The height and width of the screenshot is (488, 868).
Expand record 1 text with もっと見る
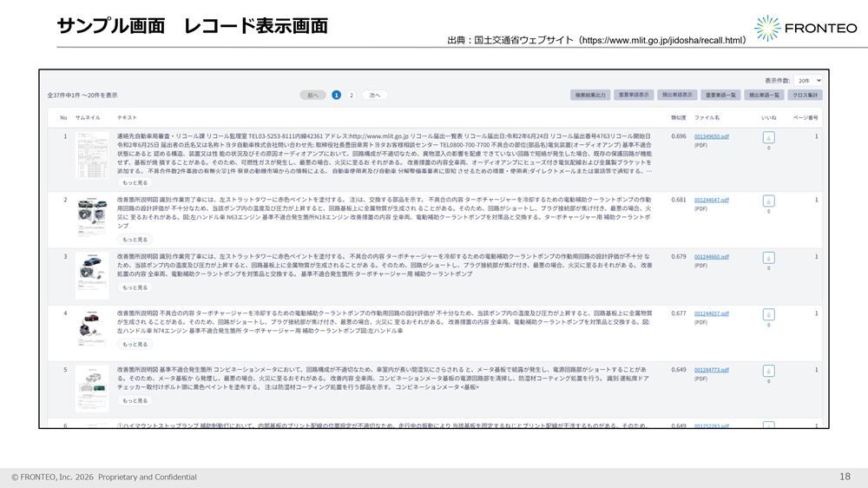(x=135, y=183)
